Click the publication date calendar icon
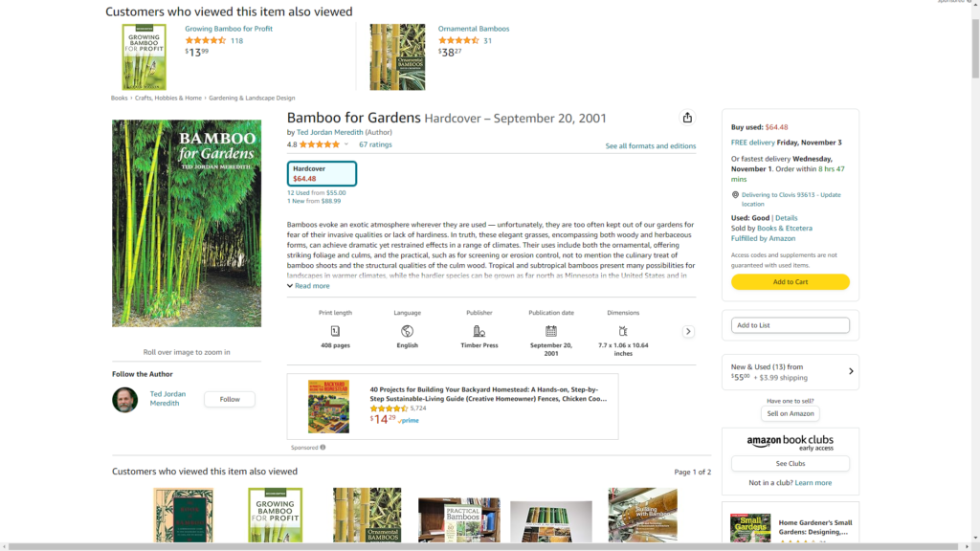Image resolution: width=980 pixels, height=551 pixels. [551, 331]
